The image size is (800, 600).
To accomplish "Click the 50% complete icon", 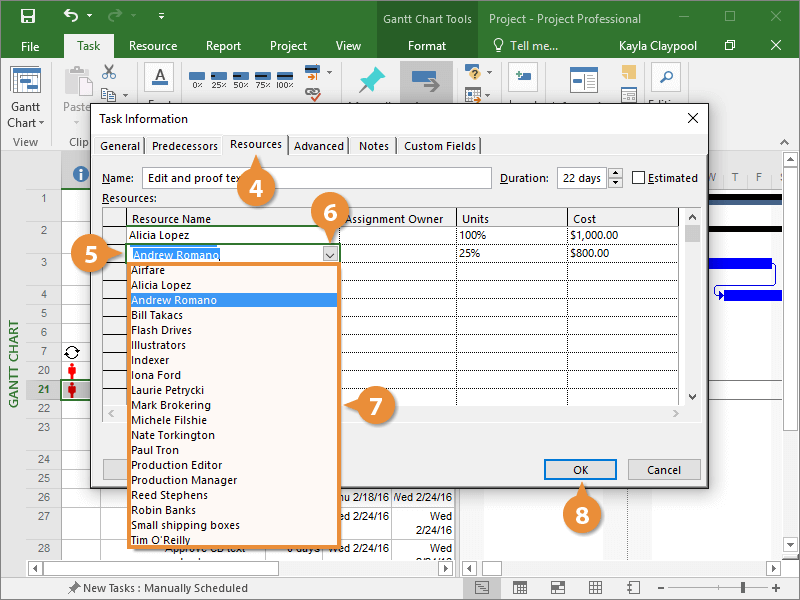I will (x=241, y=79).
